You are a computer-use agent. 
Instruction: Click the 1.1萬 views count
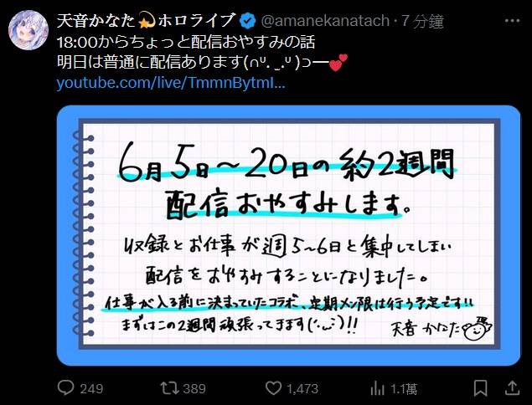click(404, 388)
